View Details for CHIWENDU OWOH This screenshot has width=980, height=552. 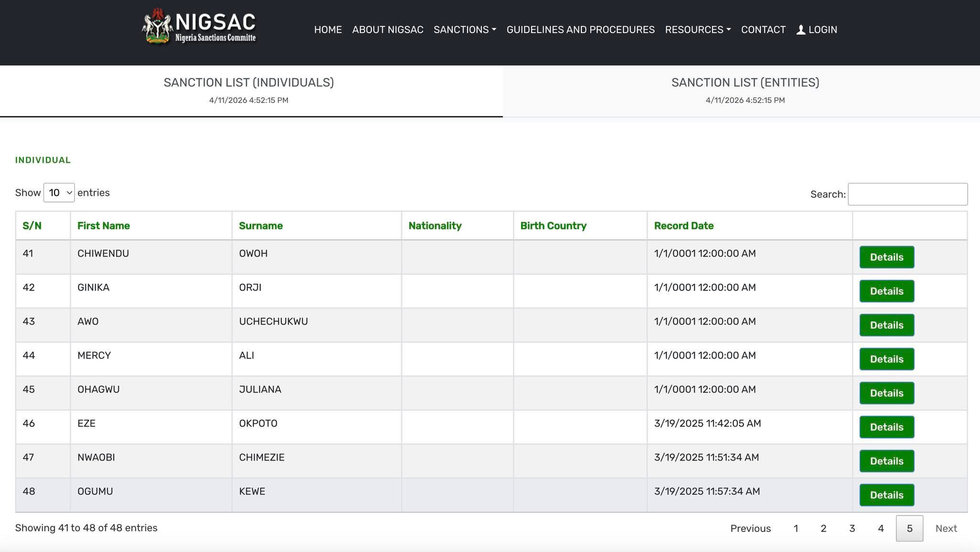[x=886, y=257]
